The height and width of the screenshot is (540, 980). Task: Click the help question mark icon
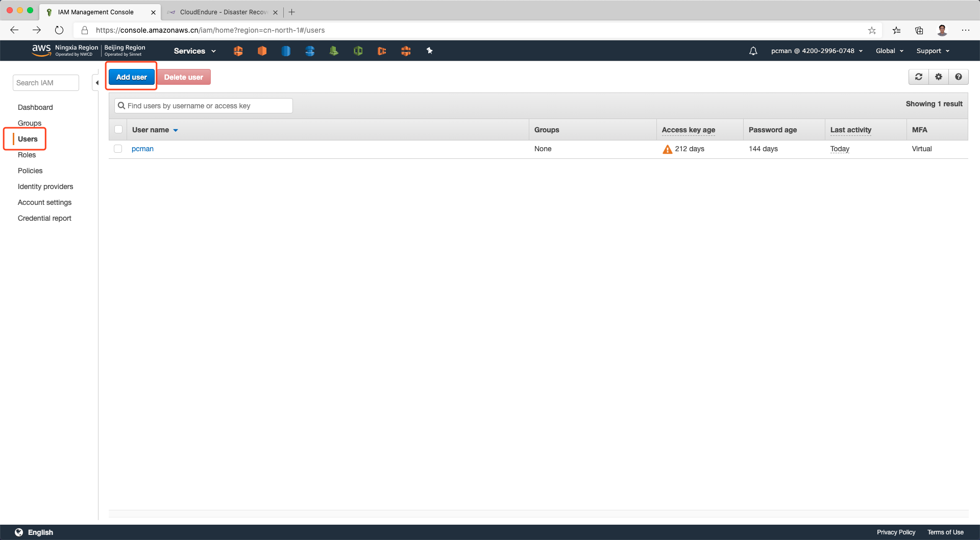[x=958, y=77]
